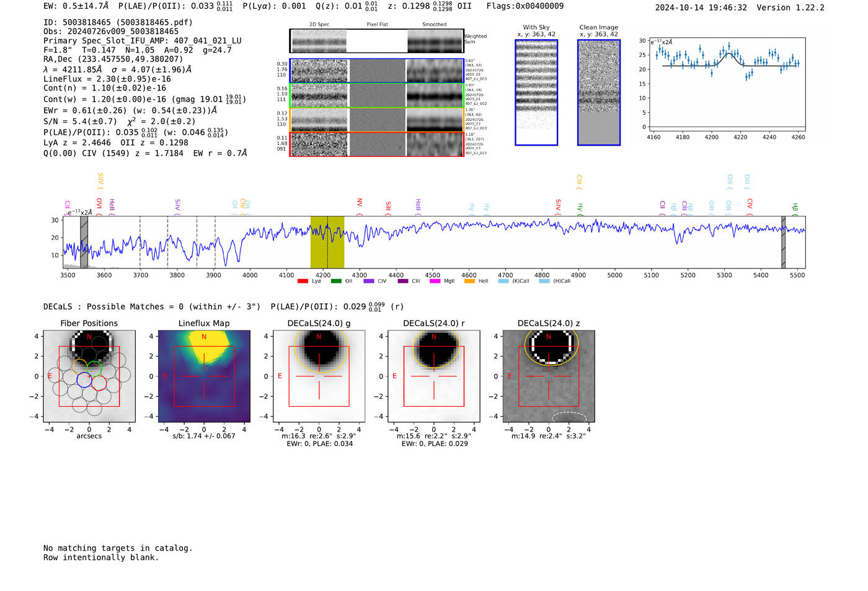Open the DECaLS(24.0) r cutout
Image resolution: width=868 pixels, height=591 pixels.
[434, 376]
